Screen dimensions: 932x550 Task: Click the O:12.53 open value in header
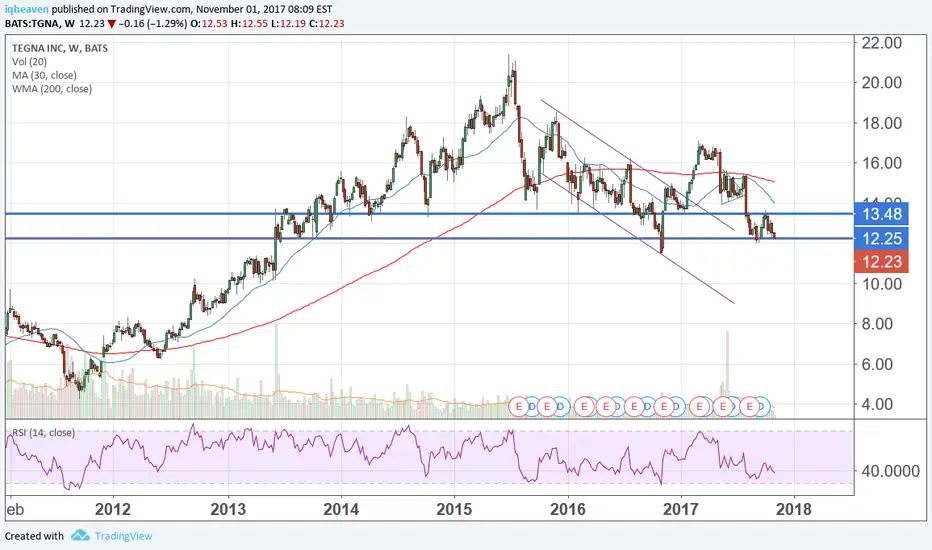tap(209, 24)
